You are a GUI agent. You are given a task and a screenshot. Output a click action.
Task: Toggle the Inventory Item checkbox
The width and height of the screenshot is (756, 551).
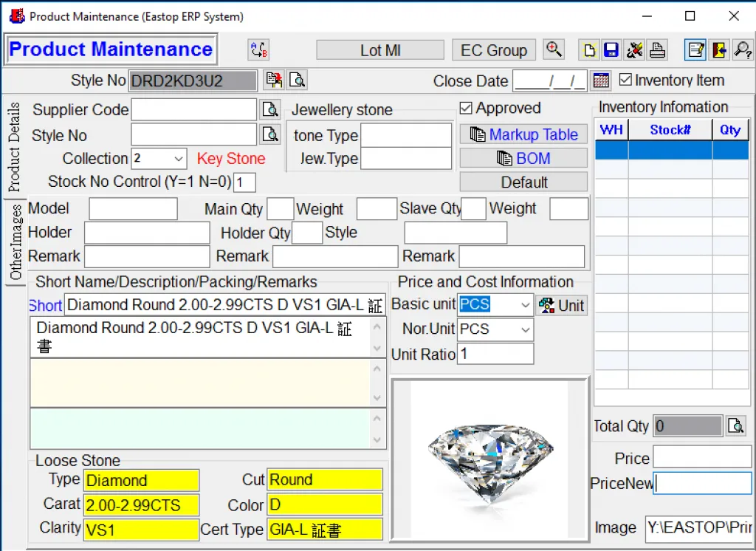click(x=625, y=80)
